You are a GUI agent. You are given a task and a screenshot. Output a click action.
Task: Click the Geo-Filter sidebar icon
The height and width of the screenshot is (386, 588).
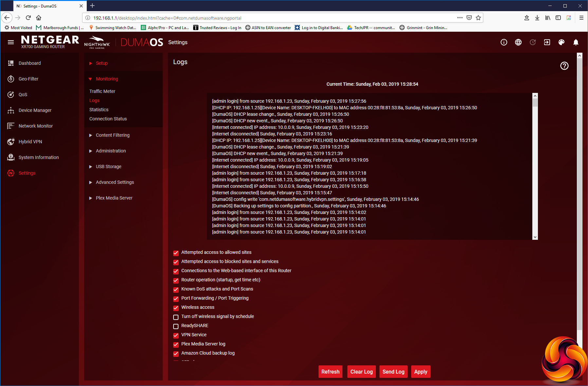(11, 79)
